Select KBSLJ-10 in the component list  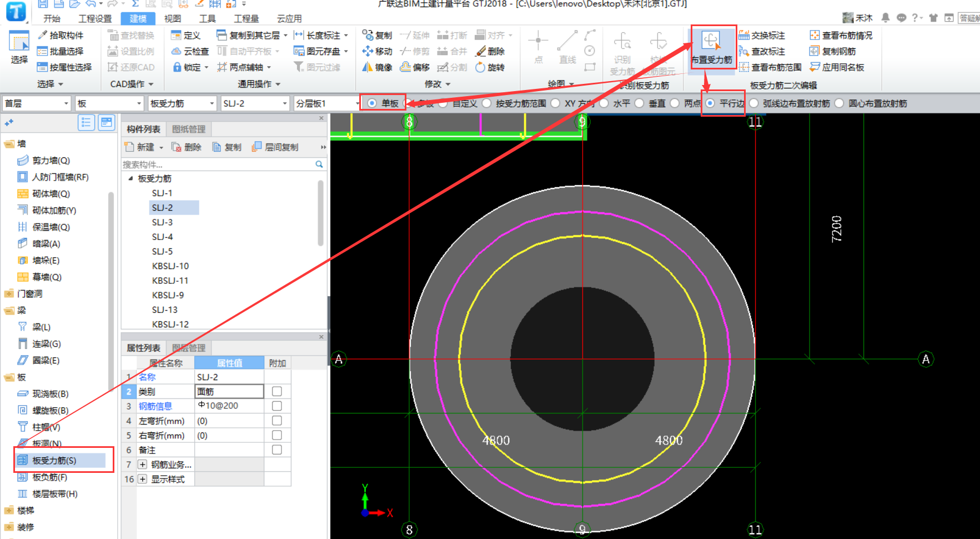coord(170,266)
